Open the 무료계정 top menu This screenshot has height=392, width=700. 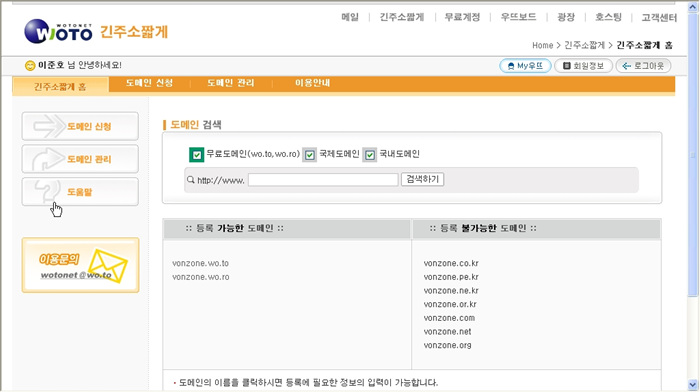[462, 17]
